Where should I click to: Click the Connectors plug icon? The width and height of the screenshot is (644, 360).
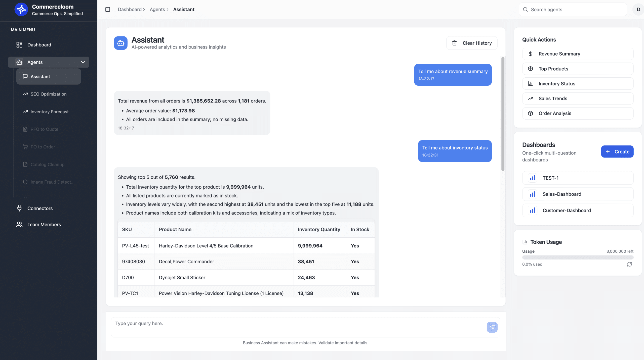19,208
